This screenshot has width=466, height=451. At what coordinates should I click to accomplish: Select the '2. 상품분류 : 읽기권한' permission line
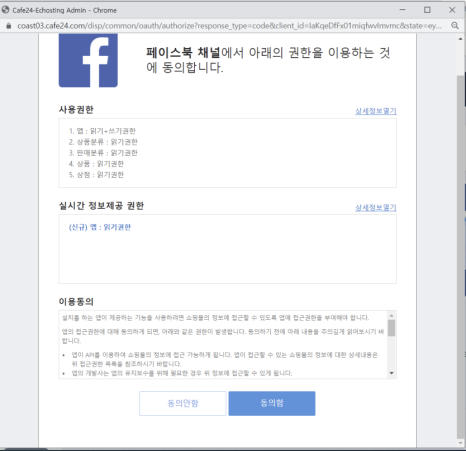[x=103, y=142]
